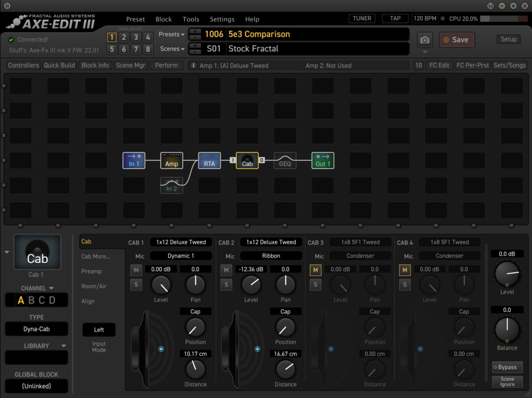Click the Cab block input I handle
Viewport: 532px width, 398px height.
pos(232,160)
